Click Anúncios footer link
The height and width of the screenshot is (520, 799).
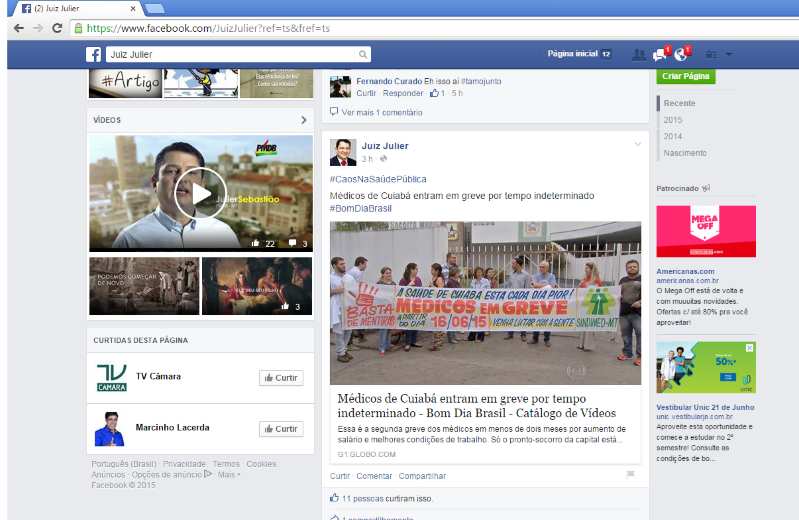click(108, 475)
